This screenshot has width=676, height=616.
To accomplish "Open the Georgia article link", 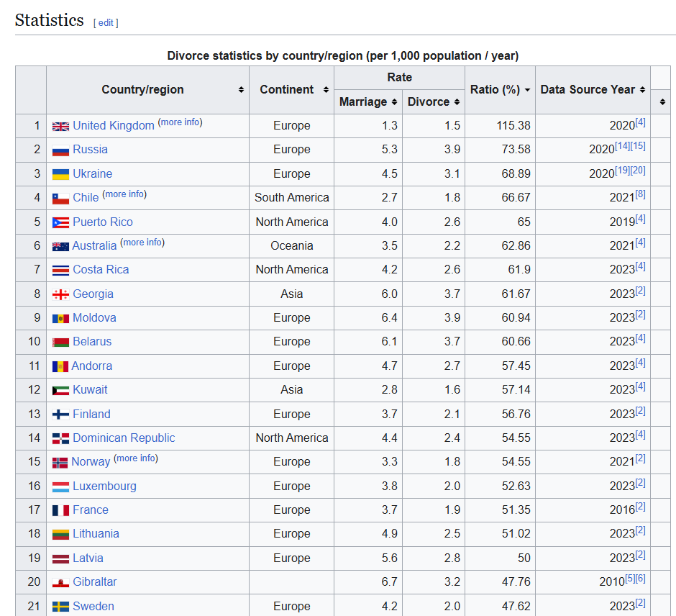I will point(93,294).
